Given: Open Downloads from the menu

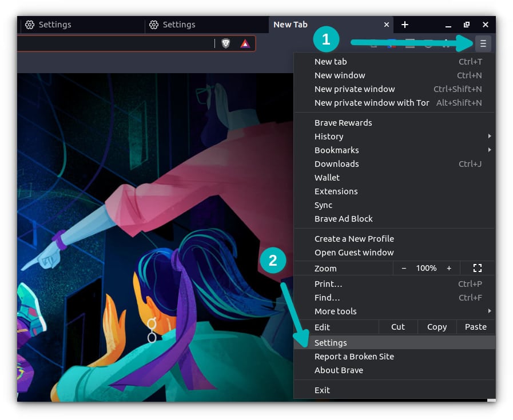Looking at the screenshot, I should point(336,163).
